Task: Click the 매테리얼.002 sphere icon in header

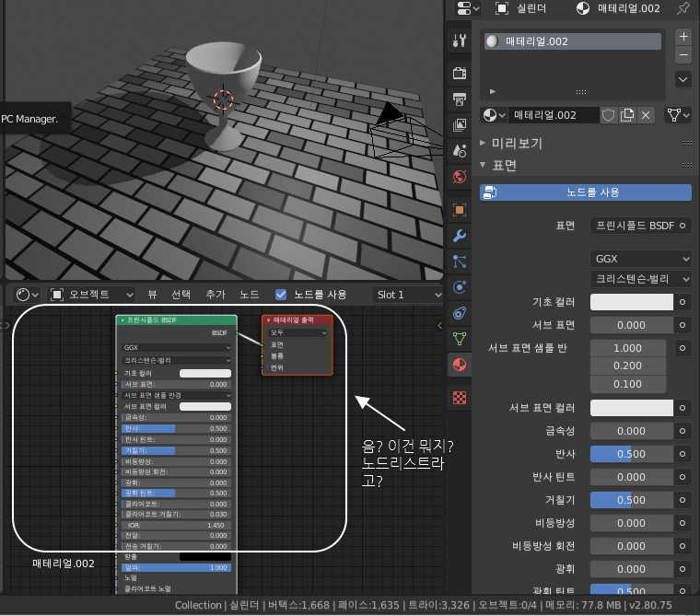Action: pos(583,8)
